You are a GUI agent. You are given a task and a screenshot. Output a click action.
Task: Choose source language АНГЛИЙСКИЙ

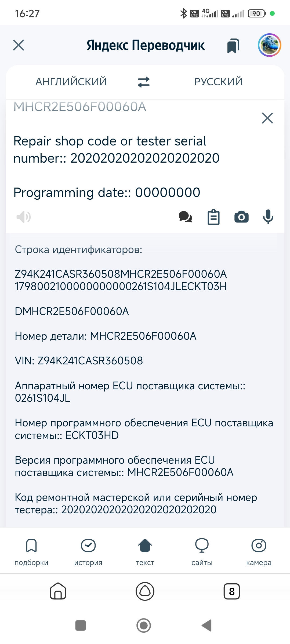[71, 82]
